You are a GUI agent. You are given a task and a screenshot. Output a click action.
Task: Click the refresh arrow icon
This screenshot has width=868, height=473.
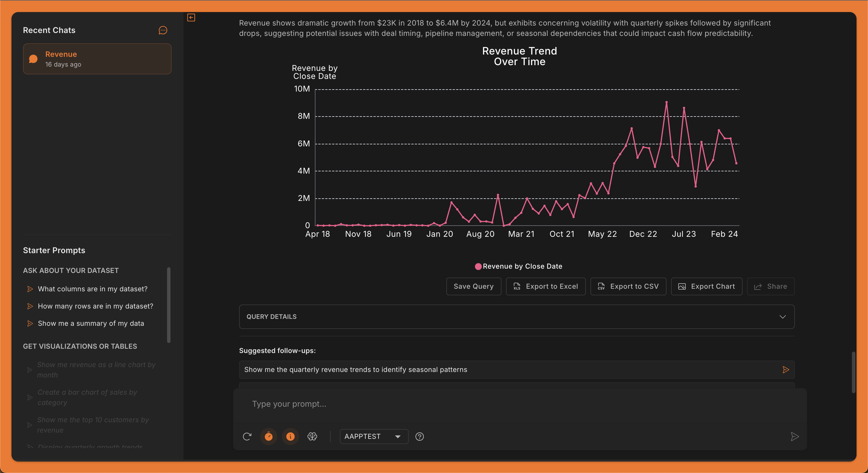[247, 437]
